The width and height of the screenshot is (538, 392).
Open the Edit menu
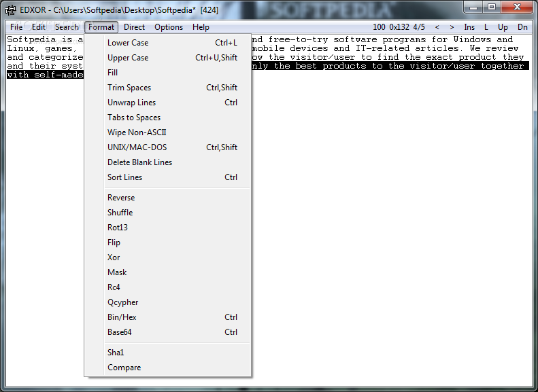pyautogui.click(x=38, y=27)
